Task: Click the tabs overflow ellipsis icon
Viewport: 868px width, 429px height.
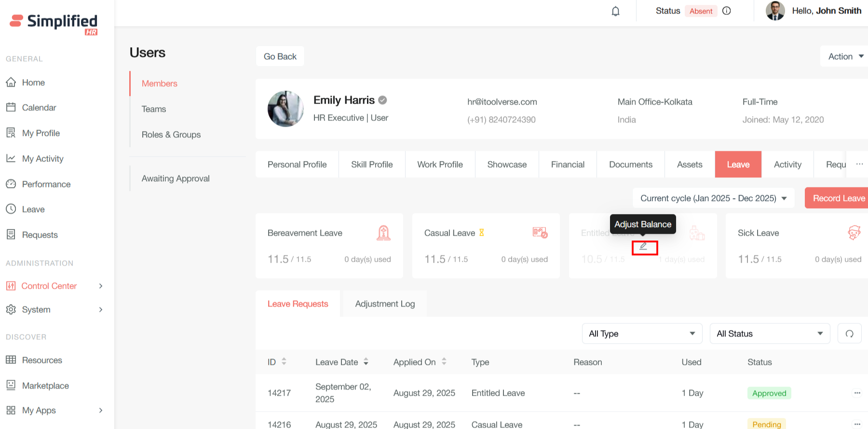Action: 859,164
